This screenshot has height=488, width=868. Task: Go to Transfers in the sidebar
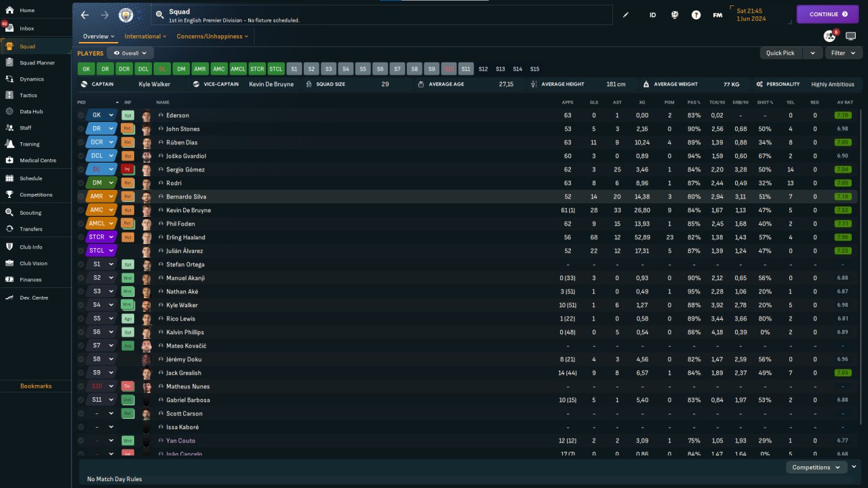(31, 229)
